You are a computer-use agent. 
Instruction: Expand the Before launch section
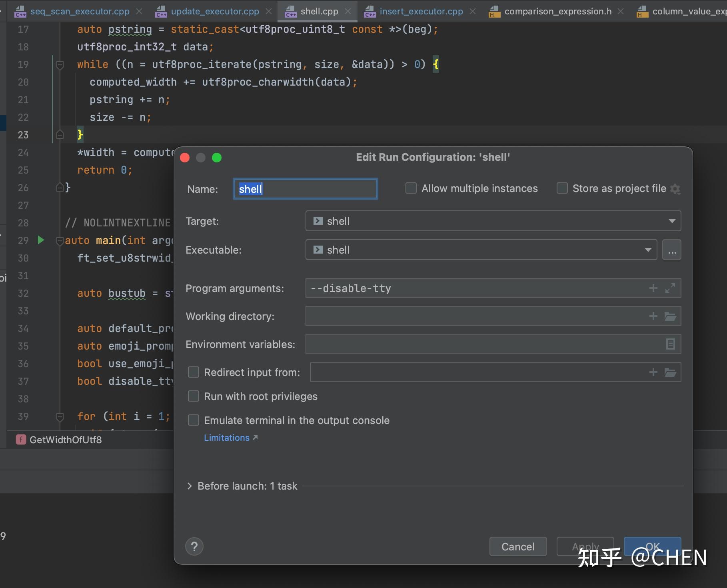click(190, 486)
